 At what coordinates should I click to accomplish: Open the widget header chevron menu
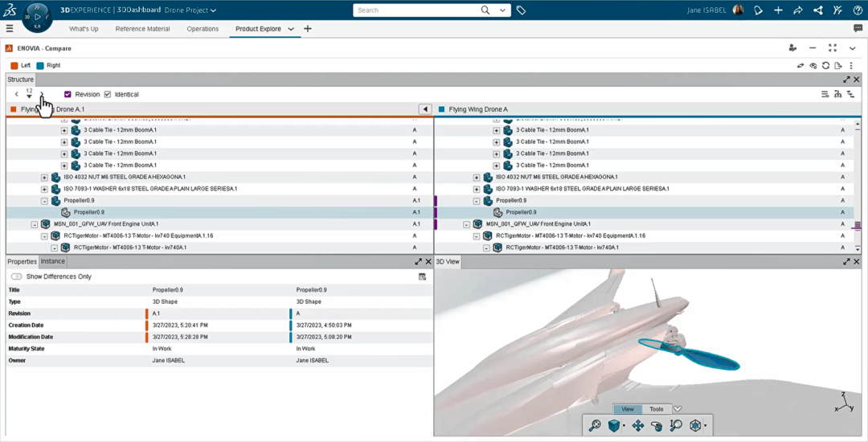[853, 48]
